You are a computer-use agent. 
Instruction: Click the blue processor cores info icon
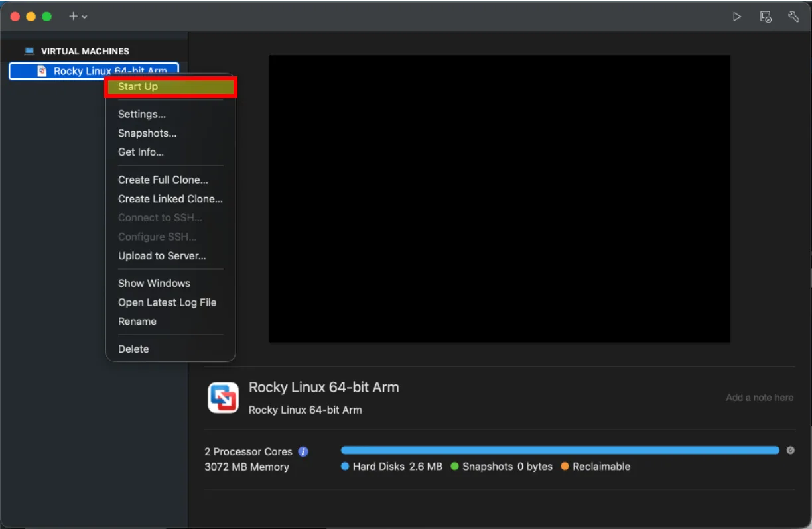coord(303,451)
